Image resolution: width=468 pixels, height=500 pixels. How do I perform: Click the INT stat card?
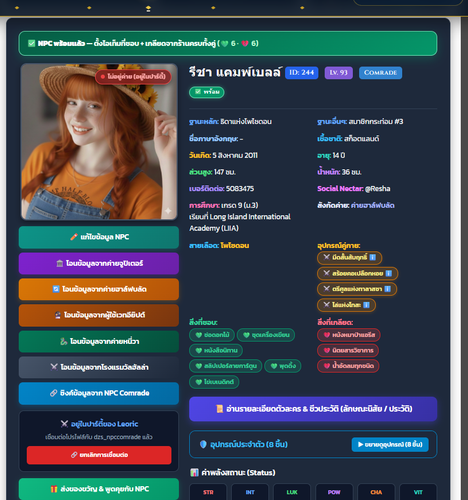click(250, 492)
